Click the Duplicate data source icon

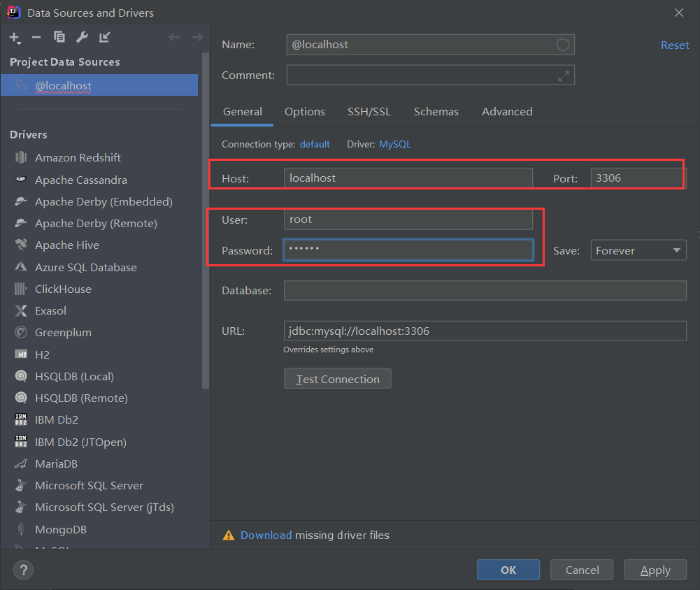59,37
